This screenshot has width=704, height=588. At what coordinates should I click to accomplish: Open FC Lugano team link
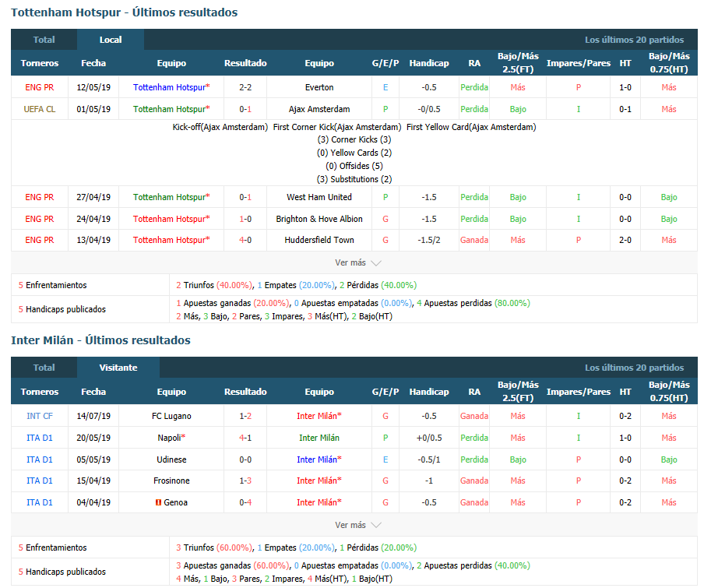click(x=171, y=416)
